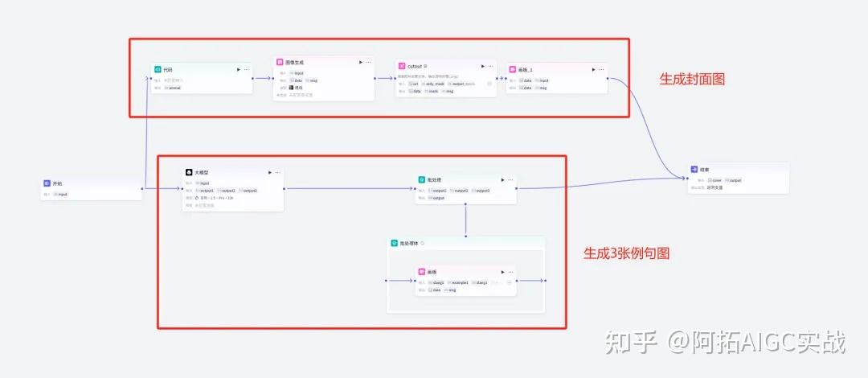
Task: Run the cutout node
Action: [482, 66]
